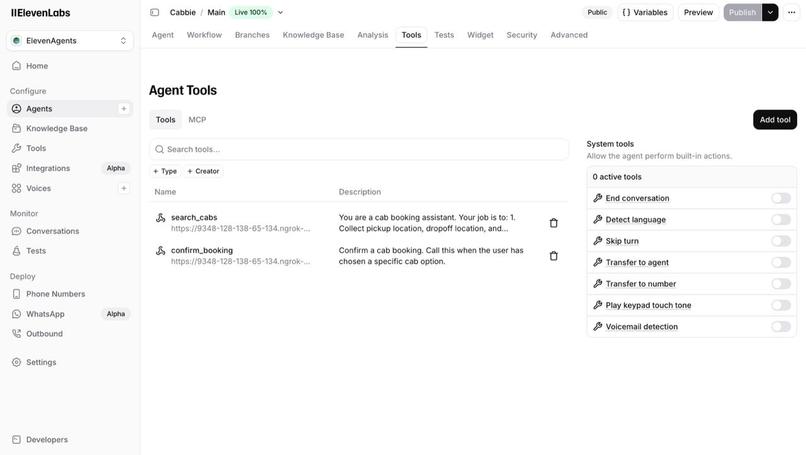Turn on Voicemail detection toggle
Screen dimensions: 806x455
[780, 326]
